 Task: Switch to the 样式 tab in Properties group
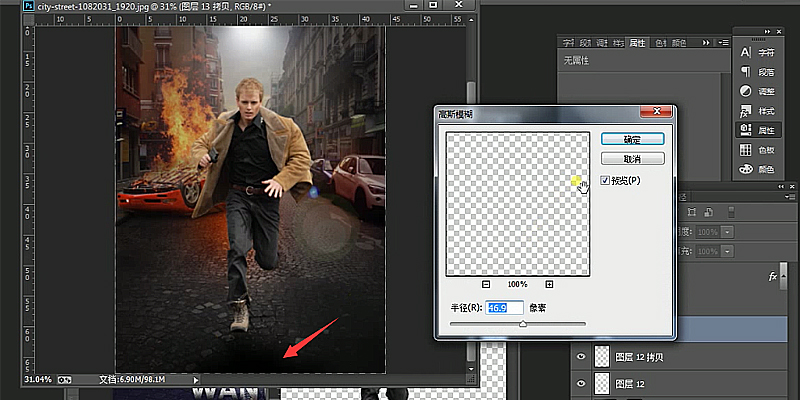point(618,43)
